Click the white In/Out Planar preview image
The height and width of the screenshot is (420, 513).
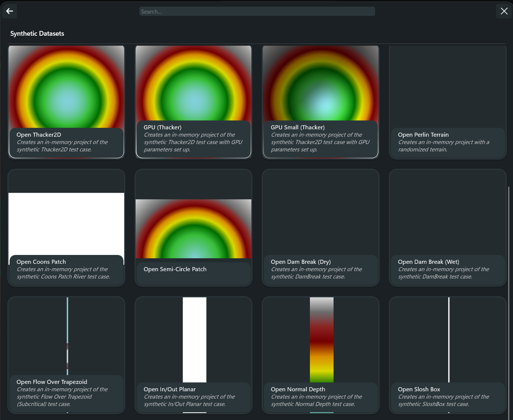click(195, 339)
